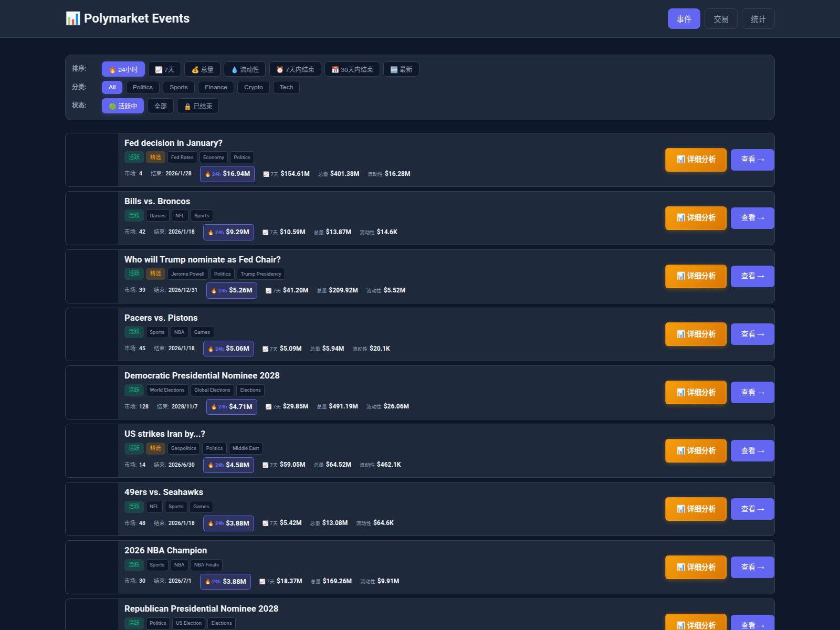Open 详细分析 for US strikes Iran
Image resolution: width=840 pixels, height=630 pixels.
point(696,450)
